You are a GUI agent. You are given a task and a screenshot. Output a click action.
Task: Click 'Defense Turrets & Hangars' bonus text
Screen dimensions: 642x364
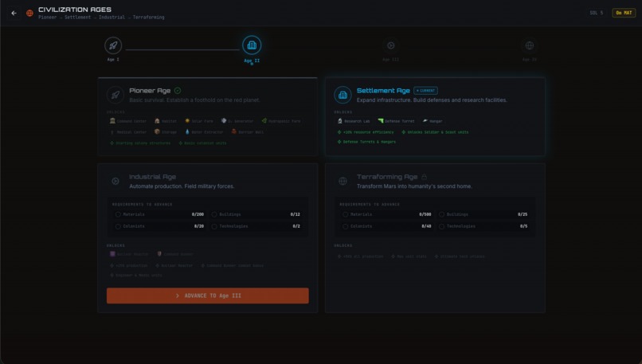[x=366, y=142]
